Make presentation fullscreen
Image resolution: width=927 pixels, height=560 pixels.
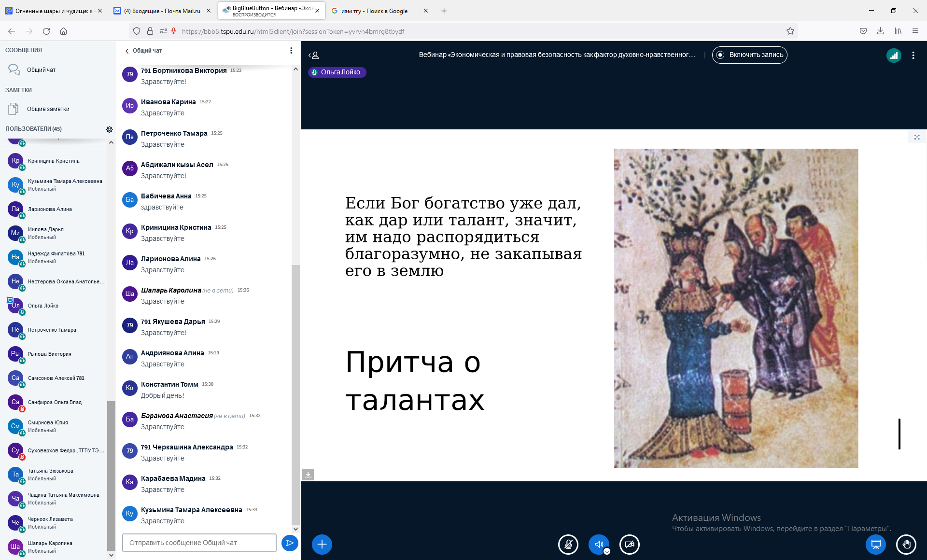pyautogui.click(x=917, y=137)
